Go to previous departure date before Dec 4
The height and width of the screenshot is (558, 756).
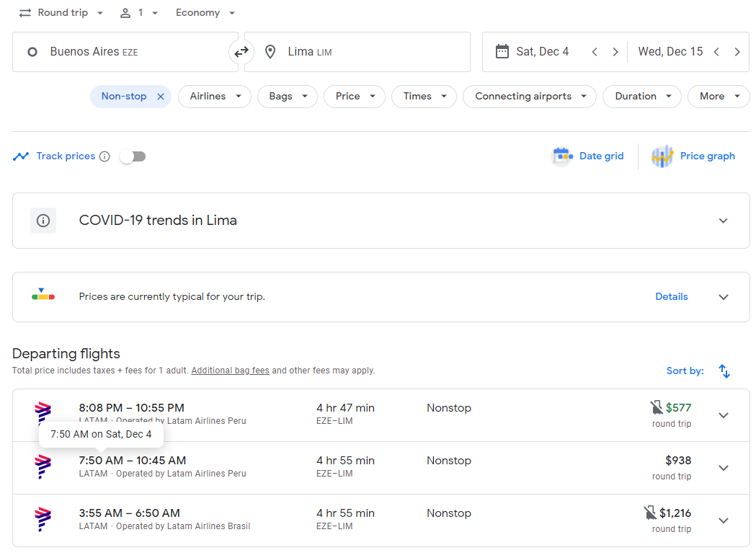[595, 52]
